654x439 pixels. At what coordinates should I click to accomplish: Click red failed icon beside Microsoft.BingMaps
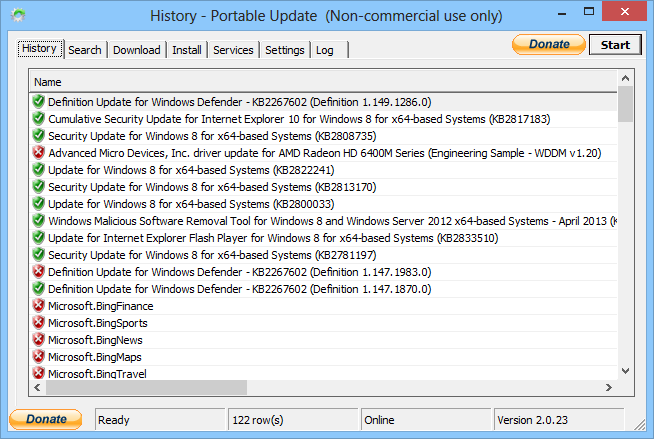pos(38,357)
